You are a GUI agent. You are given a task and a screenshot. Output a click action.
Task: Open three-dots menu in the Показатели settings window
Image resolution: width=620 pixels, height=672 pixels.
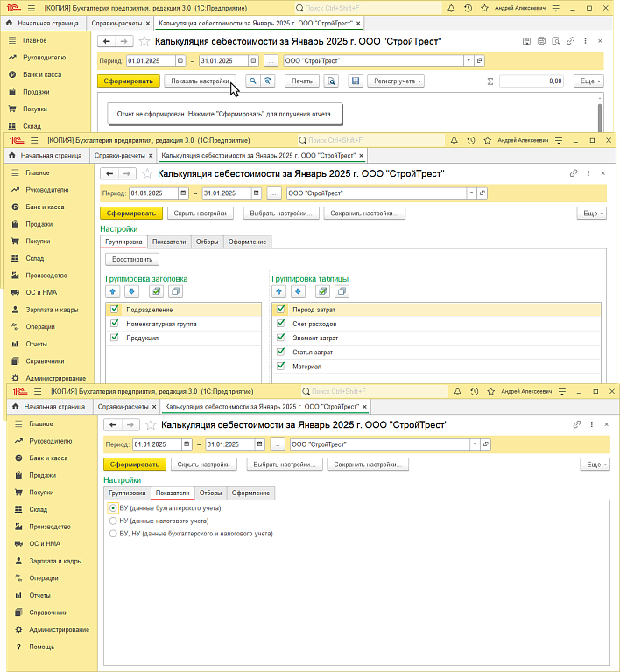tap(592, 424)
